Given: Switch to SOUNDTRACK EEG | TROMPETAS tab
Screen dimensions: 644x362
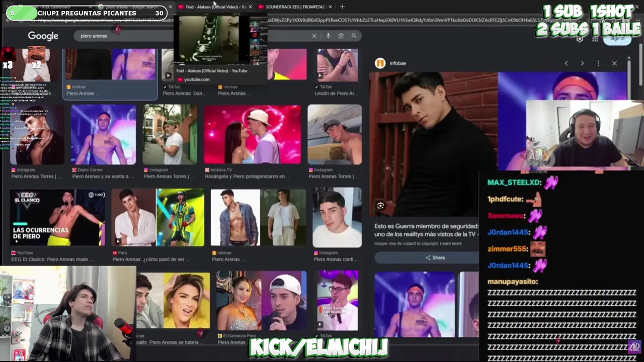Looking at the screenshot, I should 296,7.
